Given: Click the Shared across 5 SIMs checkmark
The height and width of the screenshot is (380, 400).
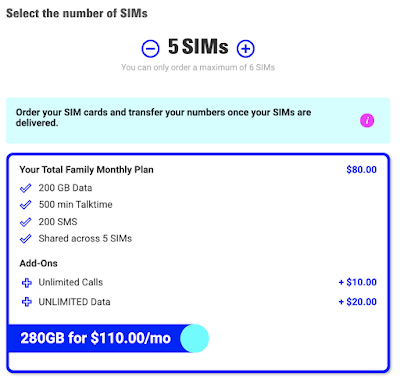Looking at the screenshot, I should point(26,239).
